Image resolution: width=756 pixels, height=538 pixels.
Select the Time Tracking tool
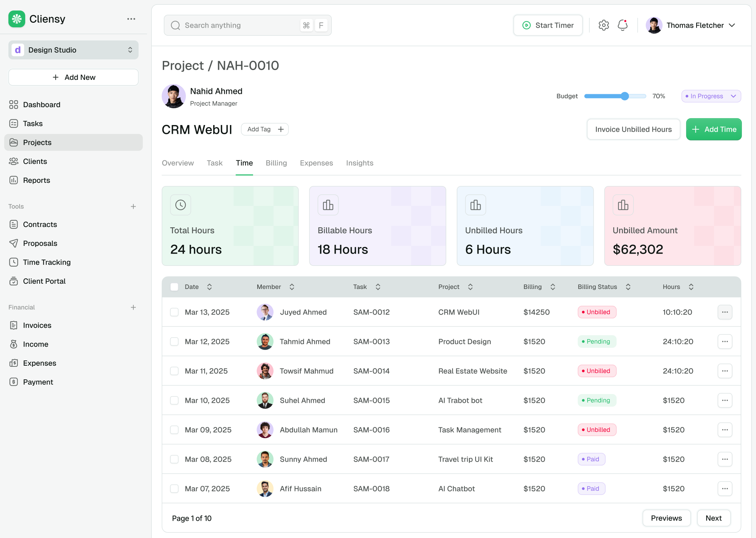coord(47,262)
